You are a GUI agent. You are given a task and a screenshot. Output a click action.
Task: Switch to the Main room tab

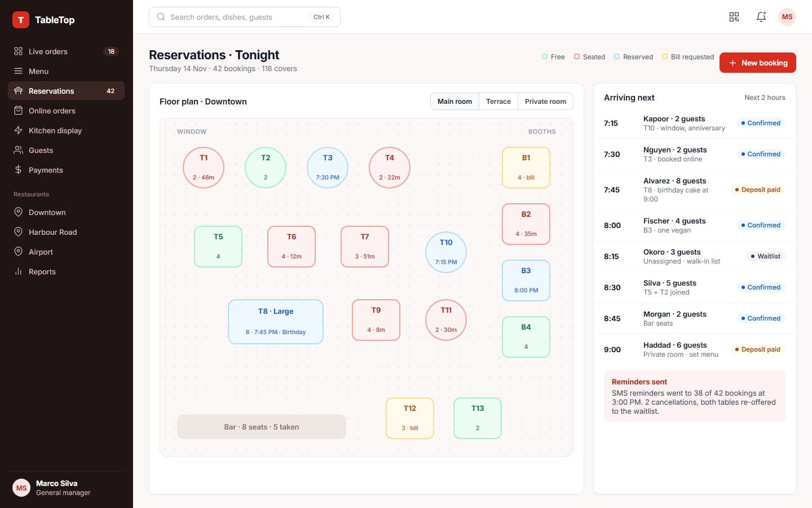coord(454,102)
